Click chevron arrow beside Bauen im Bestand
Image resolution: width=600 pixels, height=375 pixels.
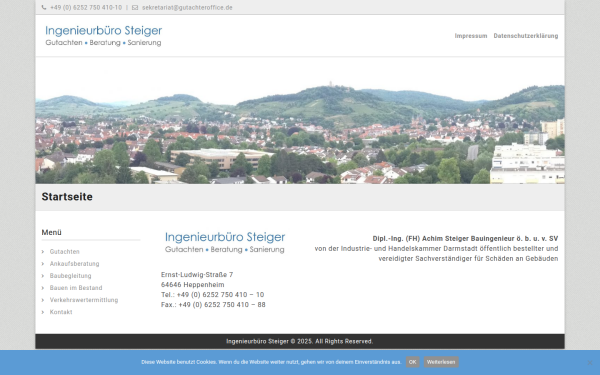coord(43,288)
